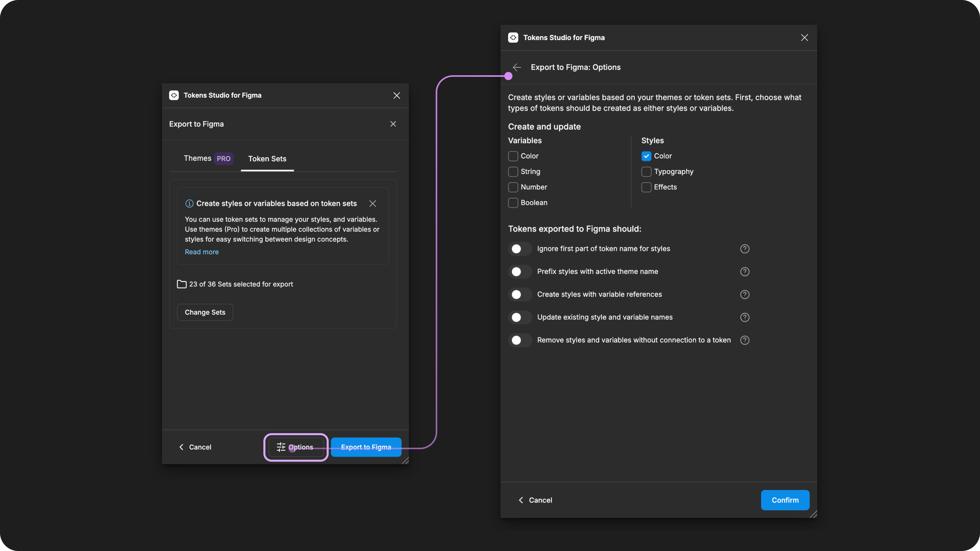Toggle Remove styles without token connection

[520, 340]
